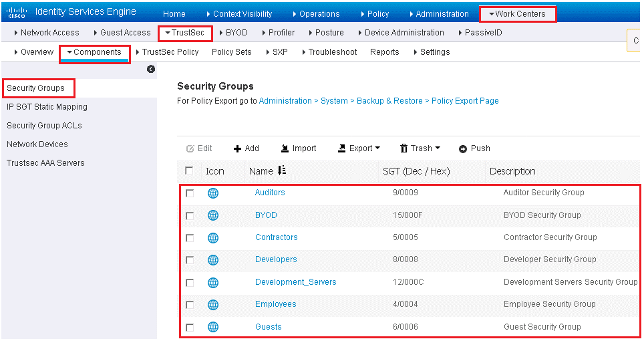
Task: Open the Guests security group link
Action: coord(269,327)
